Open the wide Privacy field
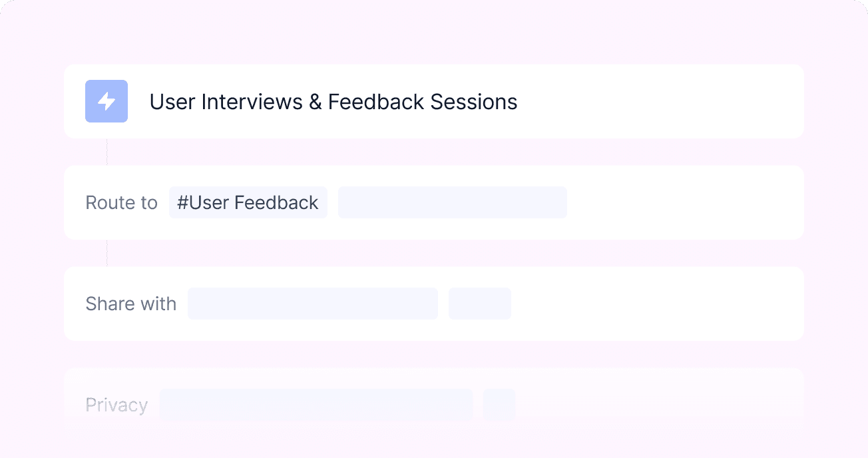Viewport: 868px width, 458px height. click(x=316, y=404)
